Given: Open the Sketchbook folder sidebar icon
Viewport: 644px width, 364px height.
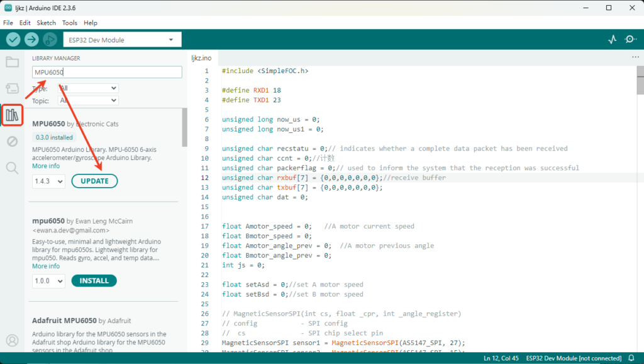Looking at the screenshot, I should [x=12, y=62].
